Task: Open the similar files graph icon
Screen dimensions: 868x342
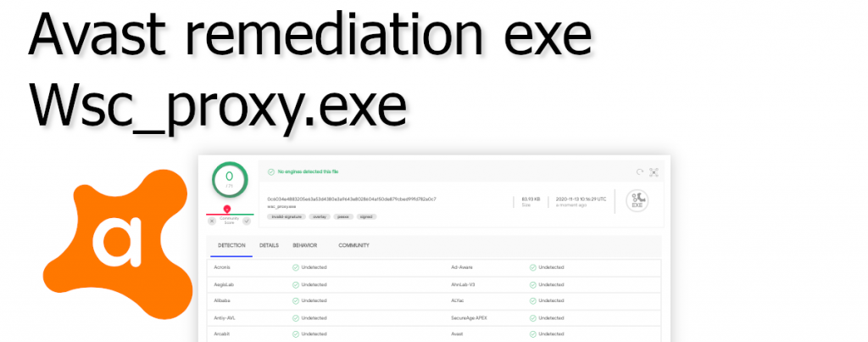Action: coord(654,171)
